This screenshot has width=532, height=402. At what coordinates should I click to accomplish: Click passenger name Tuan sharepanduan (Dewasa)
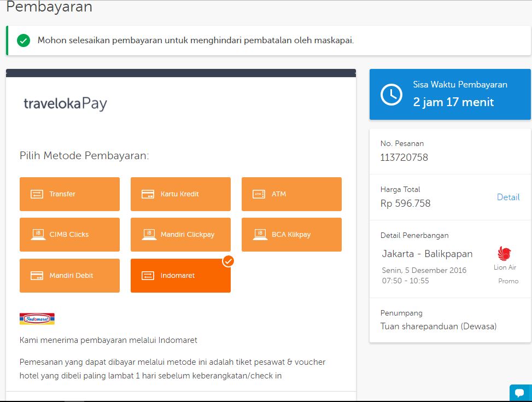click(x=439, y=327)
